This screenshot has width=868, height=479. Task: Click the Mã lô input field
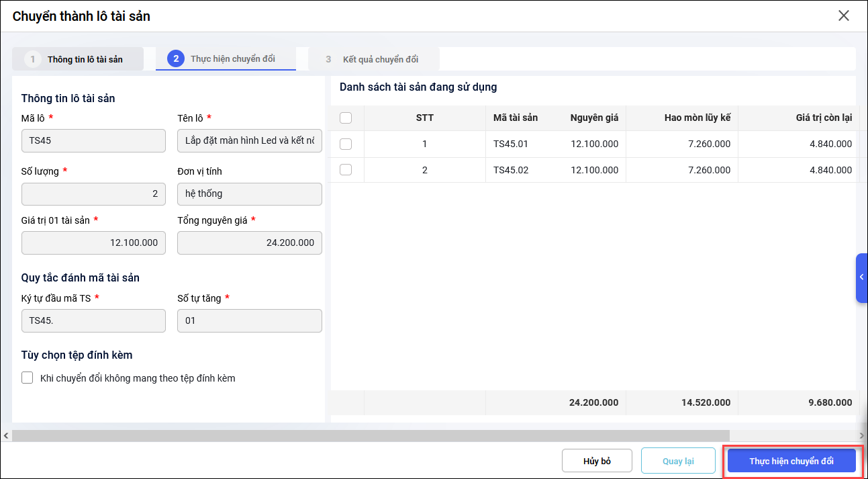93,141
